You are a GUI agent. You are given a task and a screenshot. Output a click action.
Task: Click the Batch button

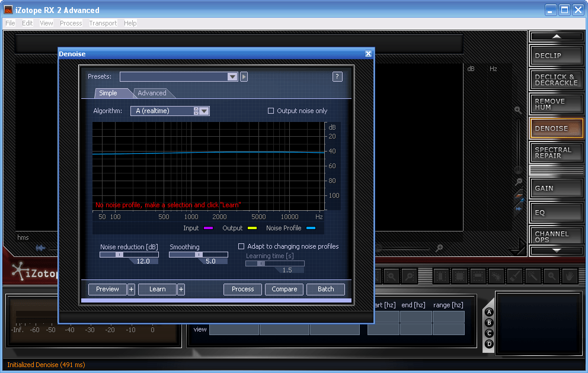pyautogui.click(x=325, y=289)
